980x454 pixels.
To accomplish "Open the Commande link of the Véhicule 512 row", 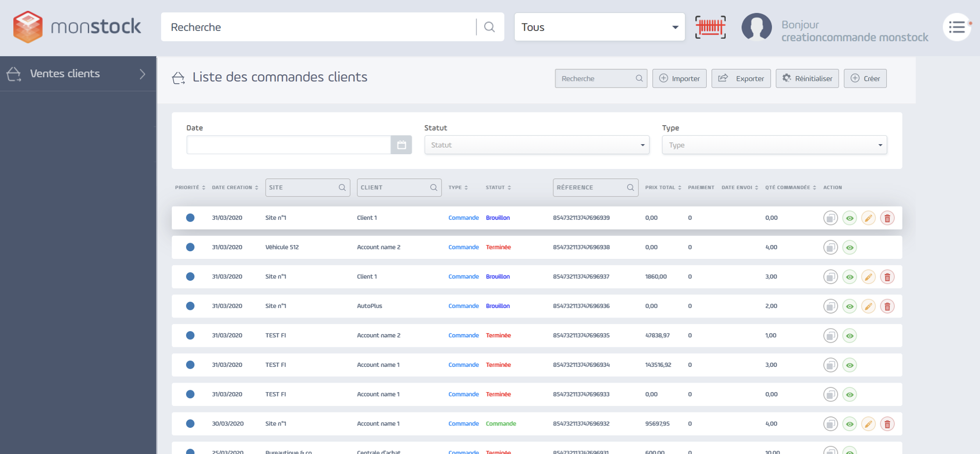I will [463, 247].
